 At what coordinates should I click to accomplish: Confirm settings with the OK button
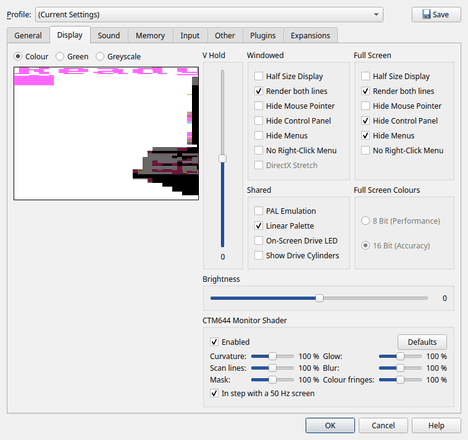[330, 426]
